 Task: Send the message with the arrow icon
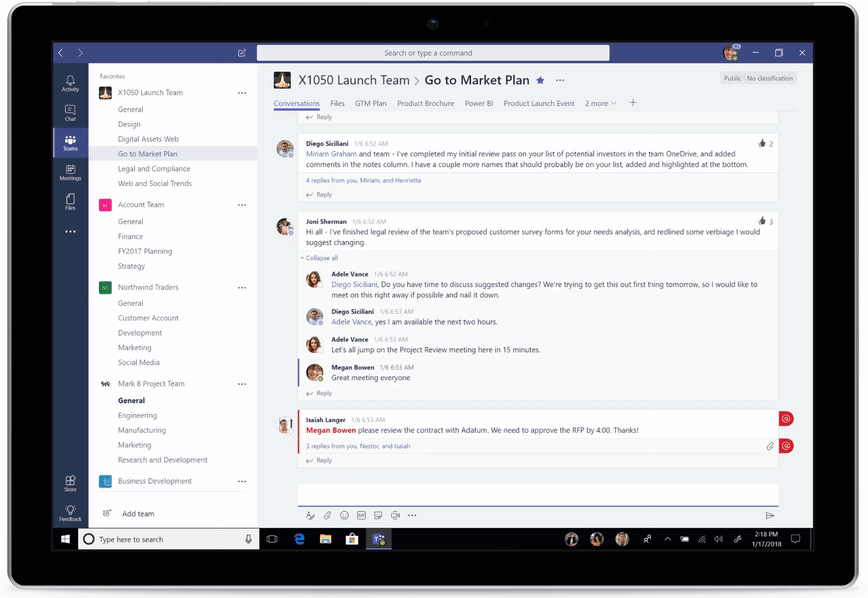pos(770,515)
